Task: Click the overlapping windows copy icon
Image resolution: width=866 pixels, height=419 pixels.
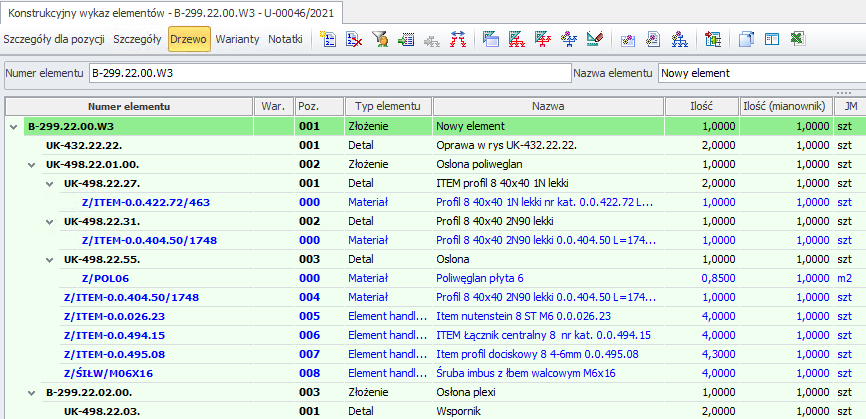Action: pyautogui.click(x=746, y=39)
